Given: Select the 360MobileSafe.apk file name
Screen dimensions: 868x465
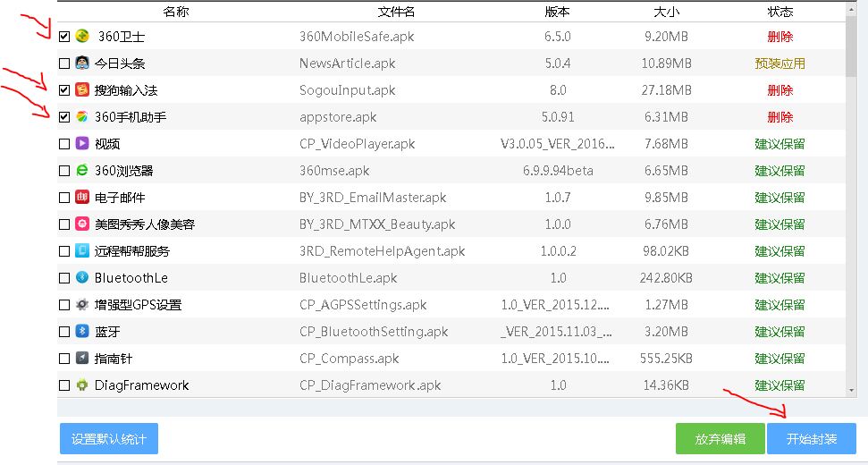Looking at the screenshot, I should tap(357, 37).
